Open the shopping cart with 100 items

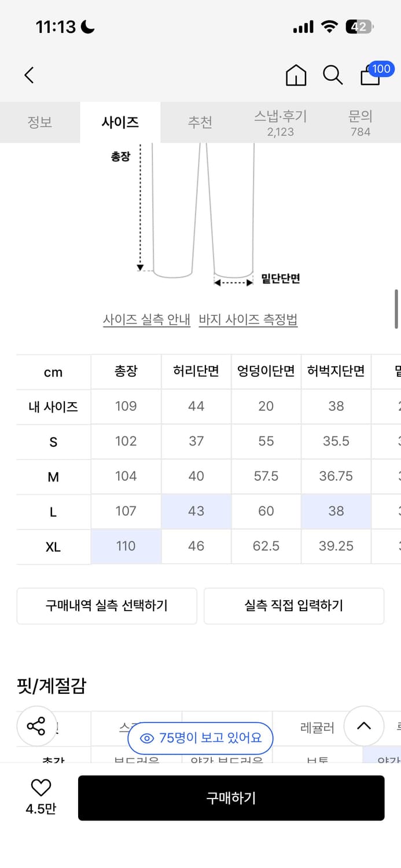[x=370, y=76]
